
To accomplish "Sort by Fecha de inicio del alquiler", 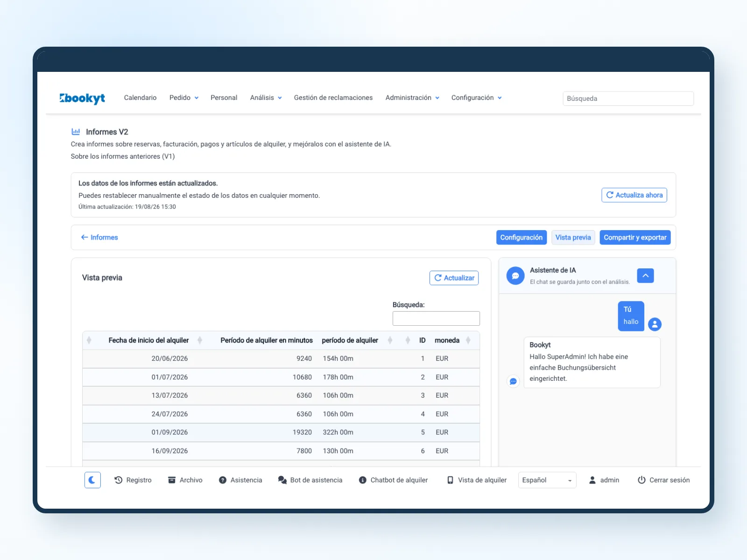I will pos(148,340).
